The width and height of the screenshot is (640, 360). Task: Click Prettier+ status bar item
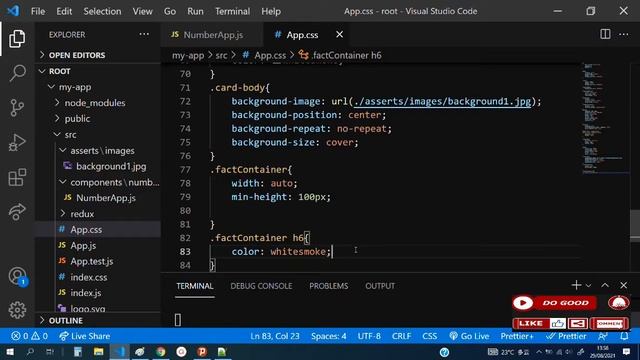pos(517,336)
